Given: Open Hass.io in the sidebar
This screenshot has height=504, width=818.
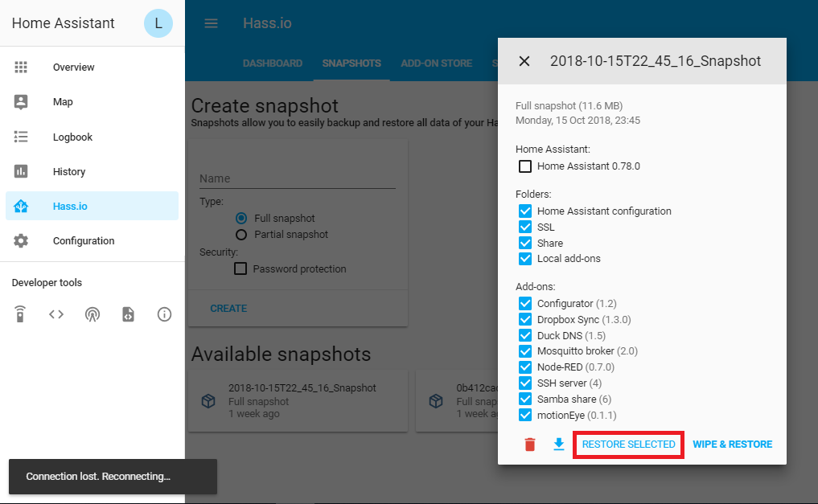Looking at the screenshot, I should pos(92,206).
